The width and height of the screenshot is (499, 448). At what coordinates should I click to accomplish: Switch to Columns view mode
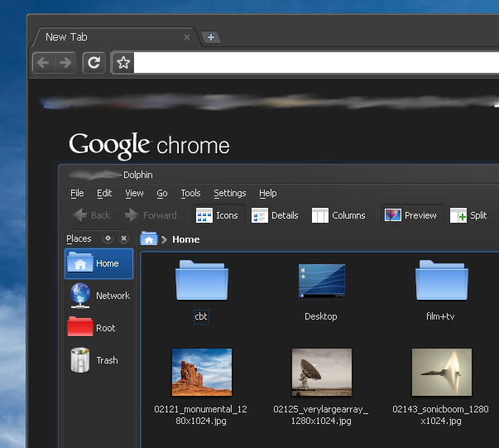[x=338, y=215]
